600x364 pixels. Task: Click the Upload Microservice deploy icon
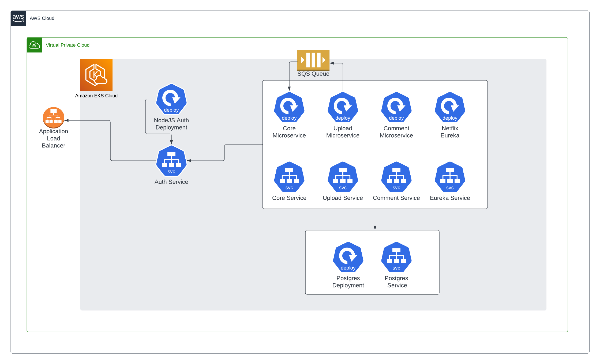343,107
